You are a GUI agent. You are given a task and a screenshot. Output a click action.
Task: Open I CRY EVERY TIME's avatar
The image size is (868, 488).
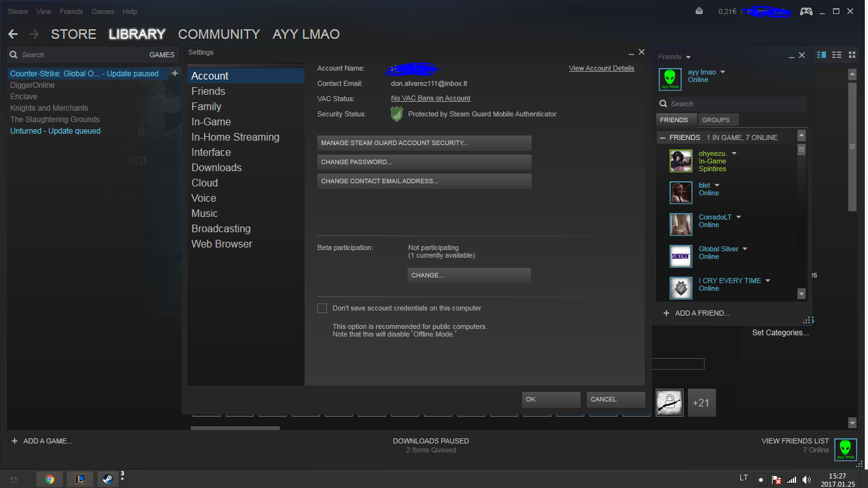(680, 288)
